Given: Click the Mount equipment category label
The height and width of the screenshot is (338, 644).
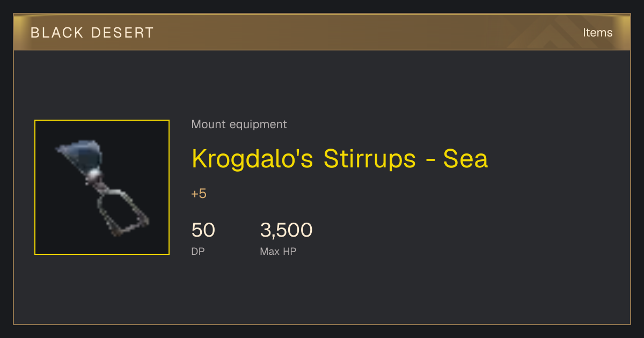Looking at the screenshot, I should pos(239,124).
